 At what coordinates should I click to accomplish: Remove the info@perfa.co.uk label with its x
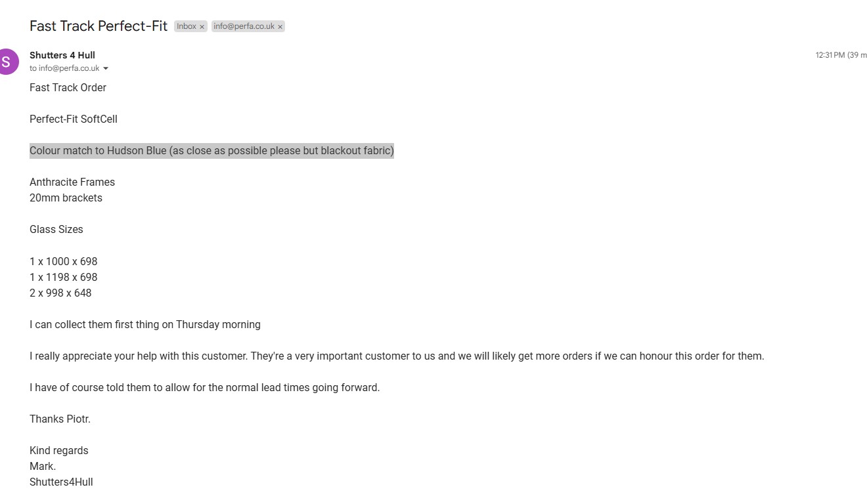tap(280, 27)
